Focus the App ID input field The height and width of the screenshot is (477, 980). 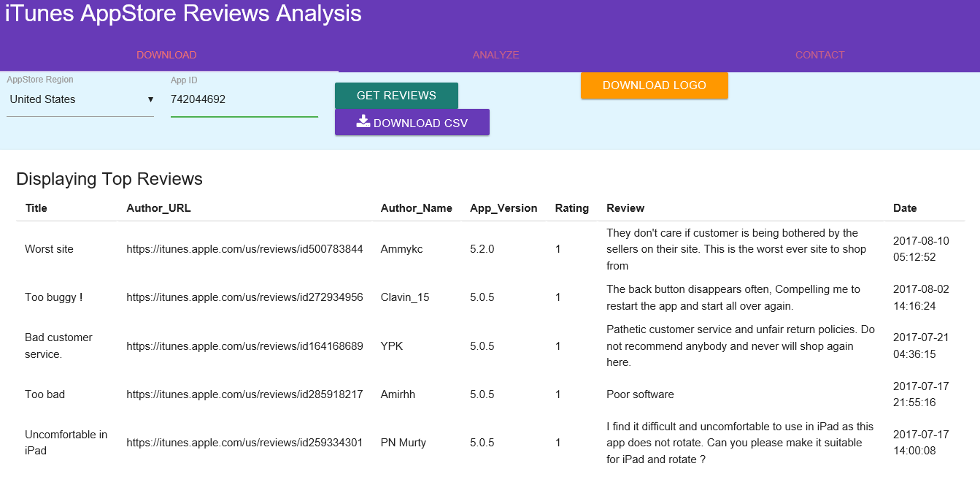click(x=244, y=100)
